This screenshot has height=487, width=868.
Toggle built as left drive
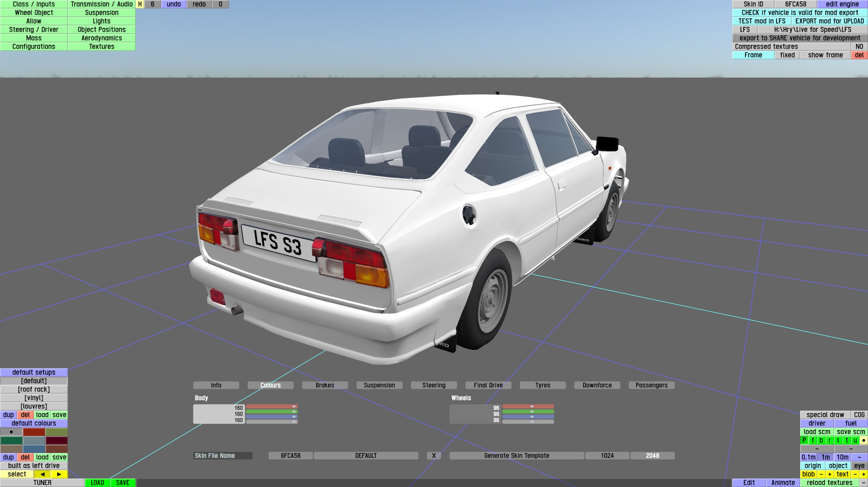[34, 466]
